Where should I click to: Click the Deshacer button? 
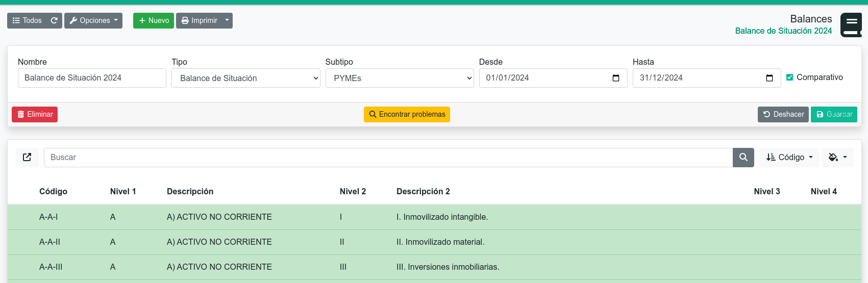[783, 114]
